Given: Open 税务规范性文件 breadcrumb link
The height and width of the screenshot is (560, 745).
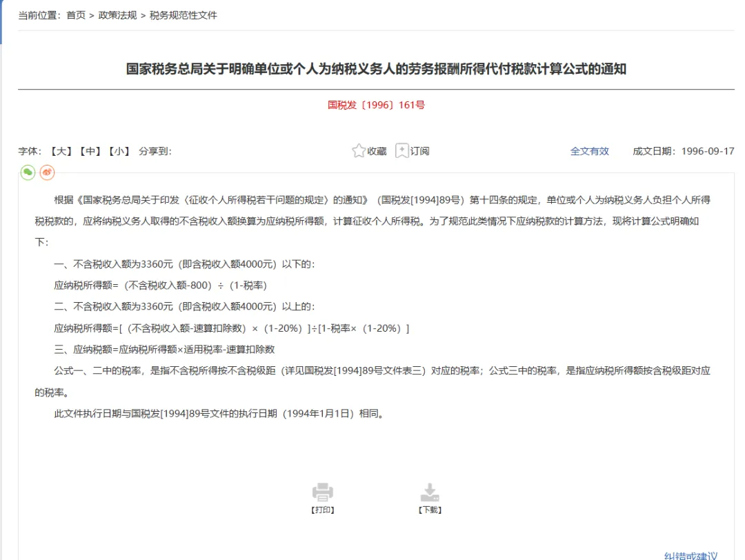Looking at the screenshot, I should [x=183, y=15].
